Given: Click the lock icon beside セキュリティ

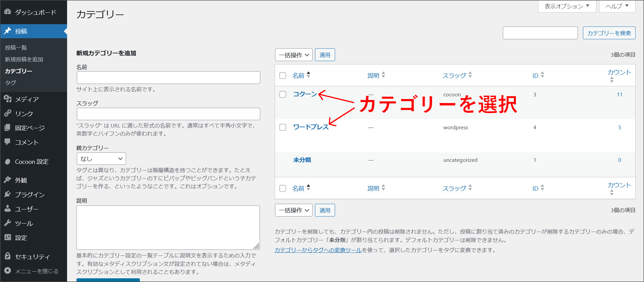Looking at the screenshot, I should pos(8,256).
